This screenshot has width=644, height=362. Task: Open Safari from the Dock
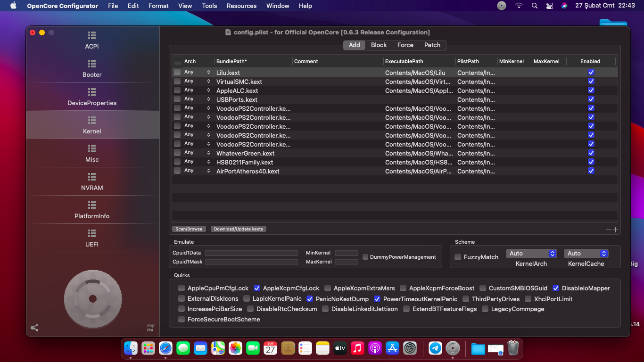(165, 348)
